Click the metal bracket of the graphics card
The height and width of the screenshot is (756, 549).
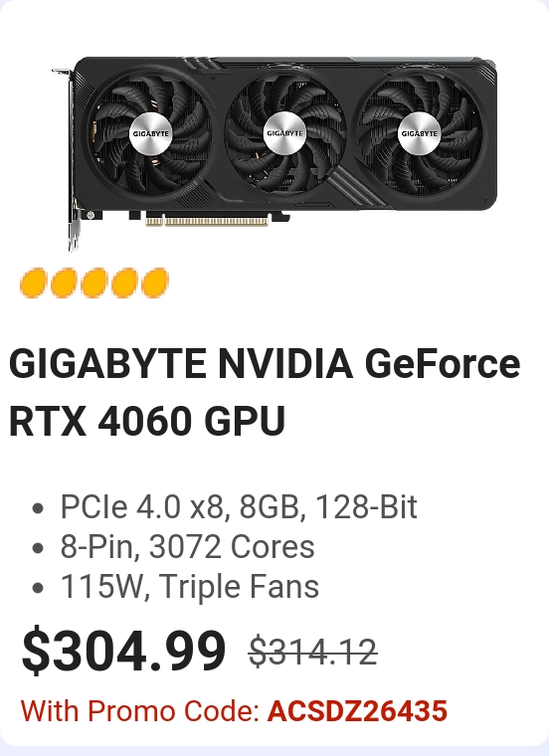[x=69, y=160]
